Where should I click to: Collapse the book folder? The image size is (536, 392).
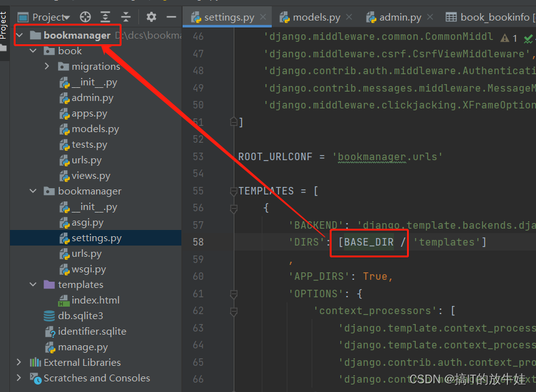coord(33,50)
